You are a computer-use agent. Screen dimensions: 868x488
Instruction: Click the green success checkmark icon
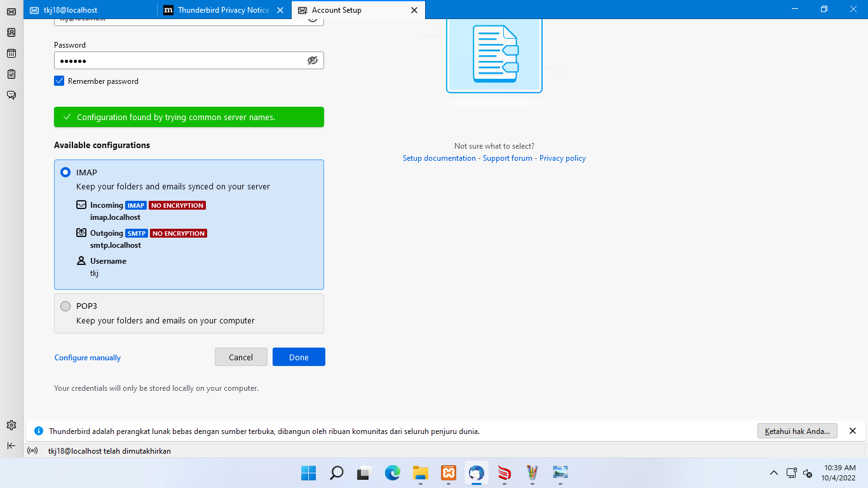coord(66,117)
